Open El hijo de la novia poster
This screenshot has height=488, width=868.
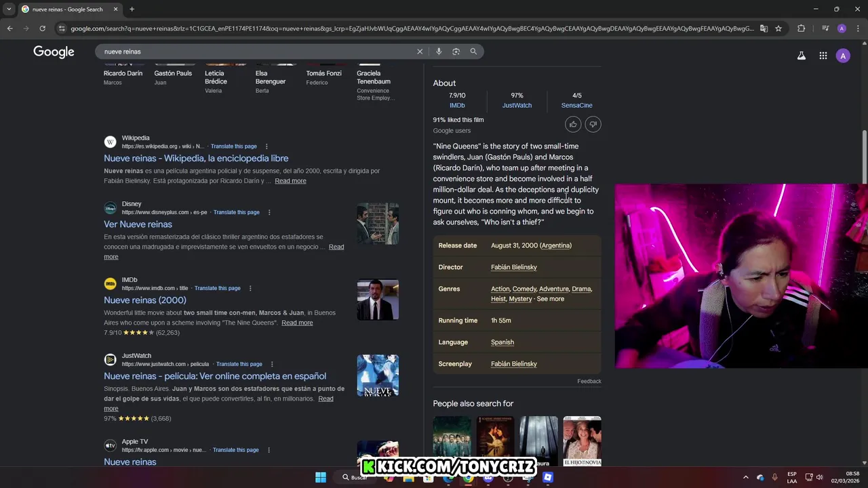582,441
